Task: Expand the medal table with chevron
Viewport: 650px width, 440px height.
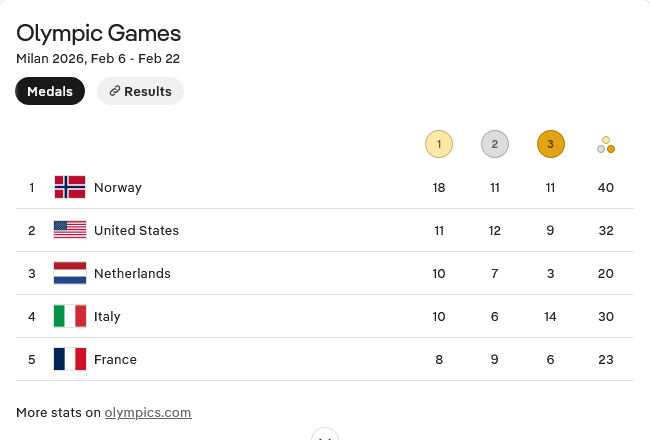Action: 324,435
